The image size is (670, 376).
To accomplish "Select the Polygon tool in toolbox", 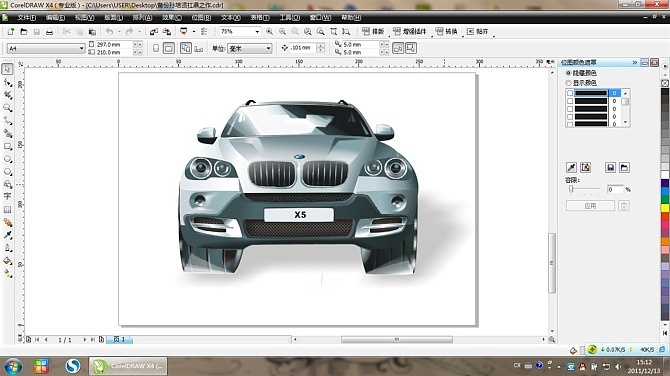I will [x=7, y=172].
